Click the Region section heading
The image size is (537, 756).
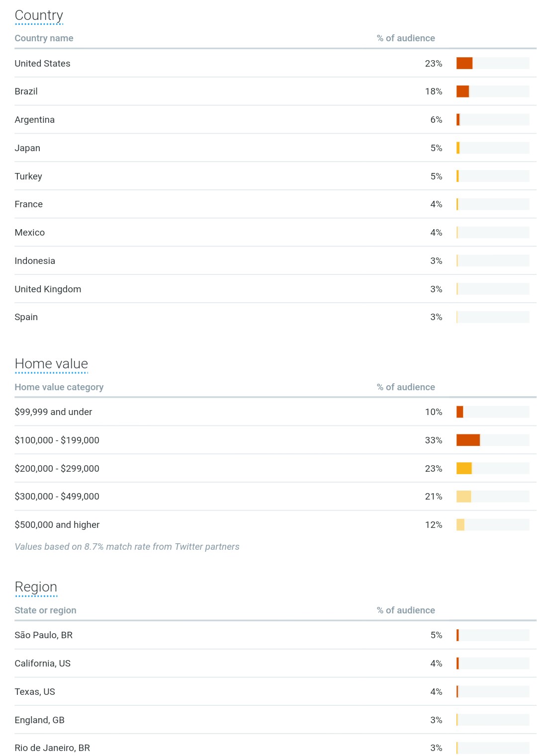tap(36, 587)
